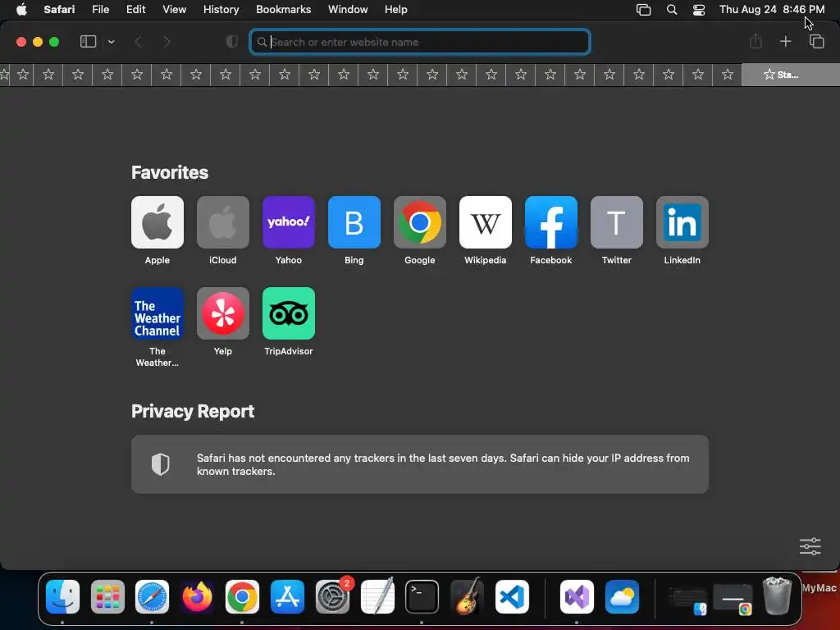This screenshot has width=840, height=630.
Task: Open the Trash in the Dock
Action: click(x=777, y=596)
